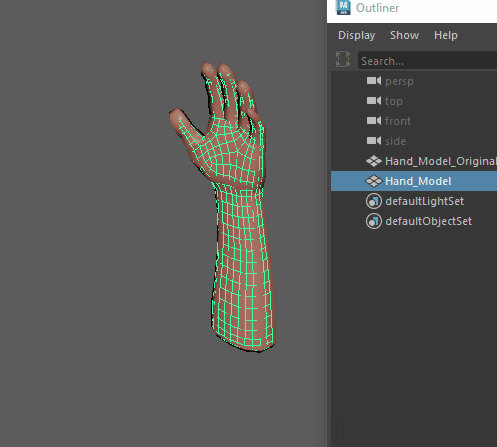Click the mesh icon of Hand_Model
Viewport: 497px width, 447px height.
pyautogui.click(x=374, y=181)
